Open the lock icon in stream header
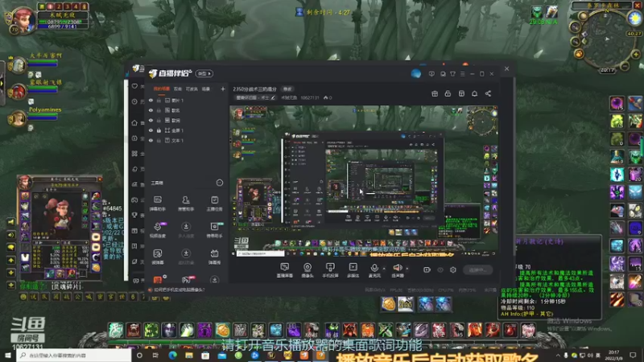The width and height of the screenshot is (644, 362). 448,93
